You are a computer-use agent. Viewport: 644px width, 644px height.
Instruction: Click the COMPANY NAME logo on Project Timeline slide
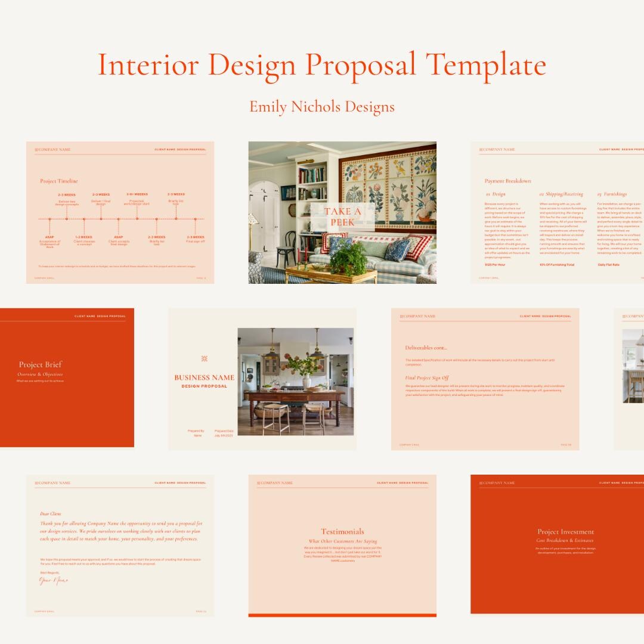(53, 149)
